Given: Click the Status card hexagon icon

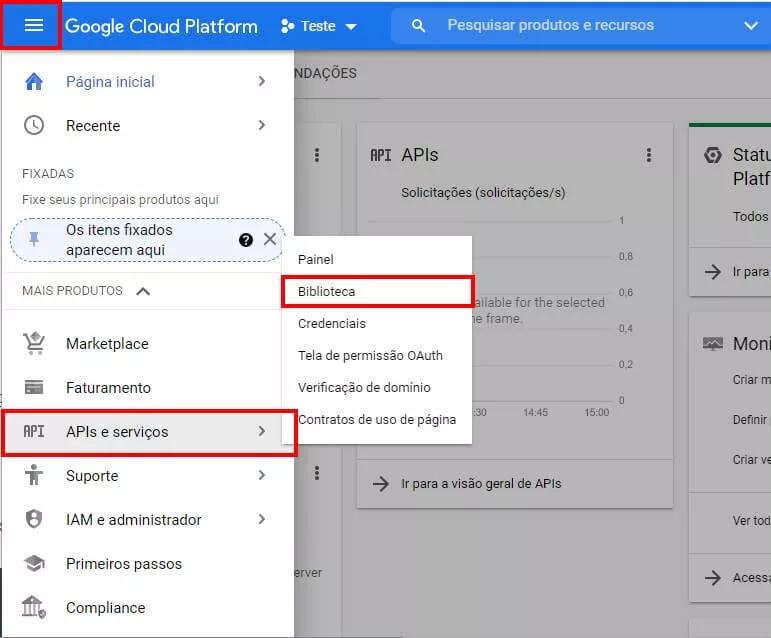Looking at the screenshot, I should [x=712, y=155].
